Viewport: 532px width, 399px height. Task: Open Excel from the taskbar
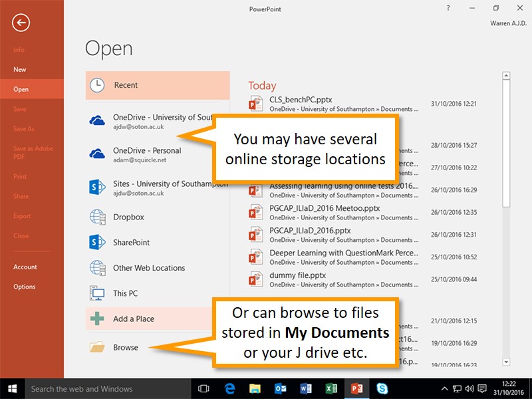[x=331, y=389]
